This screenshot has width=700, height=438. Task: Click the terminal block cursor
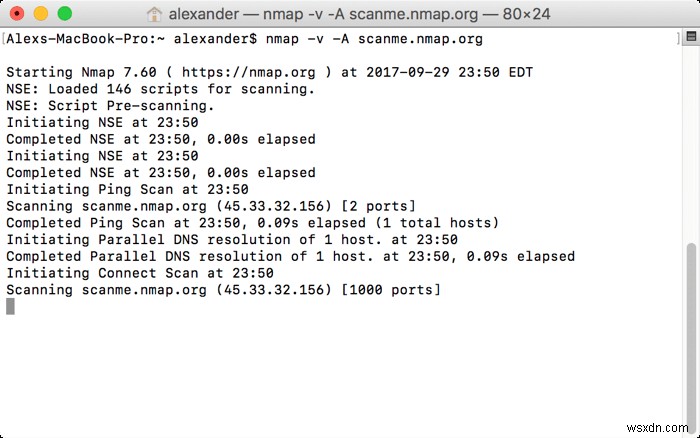(x=10, y=306)
